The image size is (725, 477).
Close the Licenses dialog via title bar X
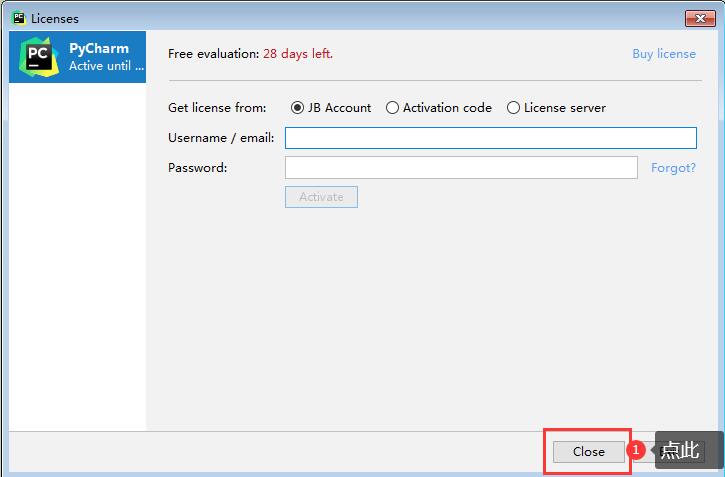coord(700,18)
